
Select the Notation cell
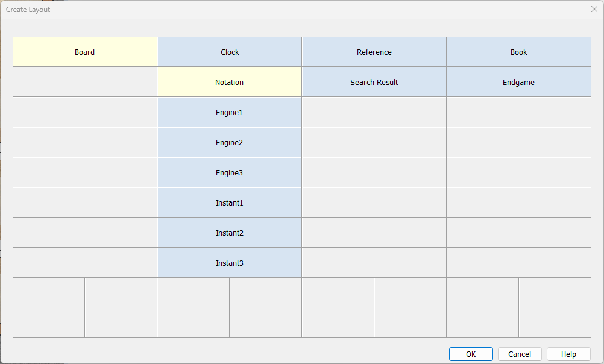(230, 82)
